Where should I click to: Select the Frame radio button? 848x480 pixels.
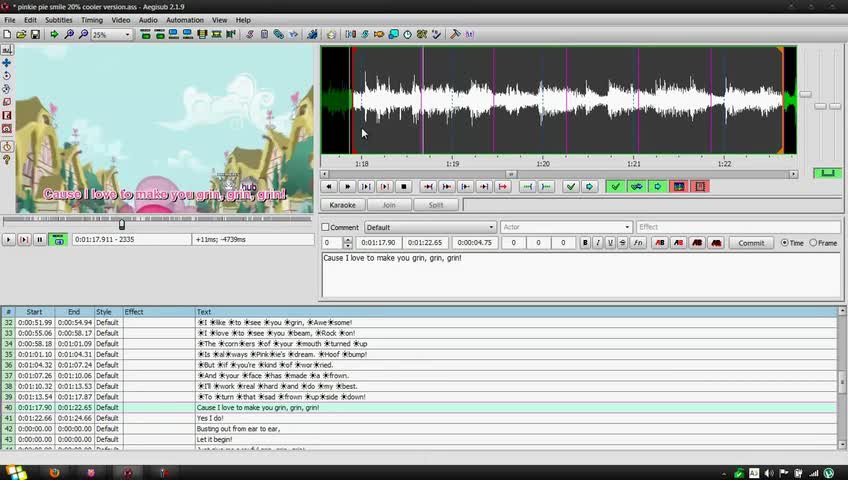click(813, 243)
